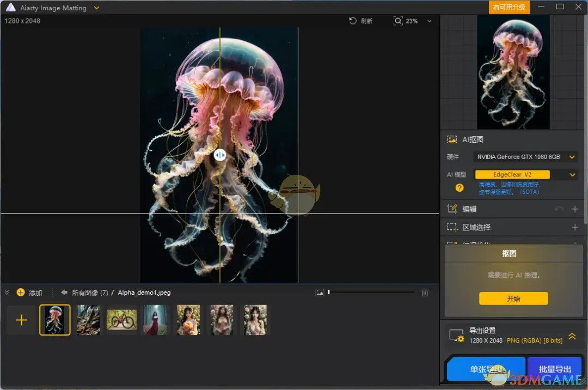Select the 编辑 crop-and-pen edit icon
The height and width of the screenshot is (390, 588).
click(452, 209)
